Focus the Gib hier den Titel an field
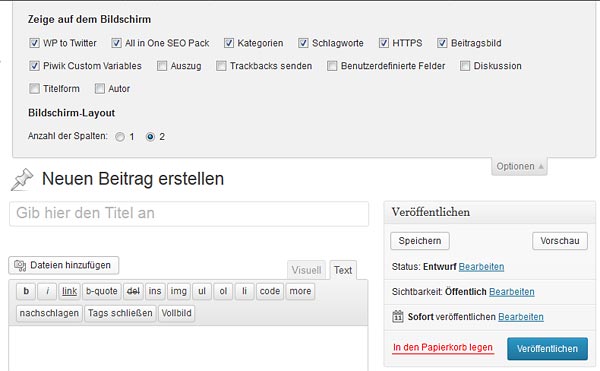 coord(189,213)
